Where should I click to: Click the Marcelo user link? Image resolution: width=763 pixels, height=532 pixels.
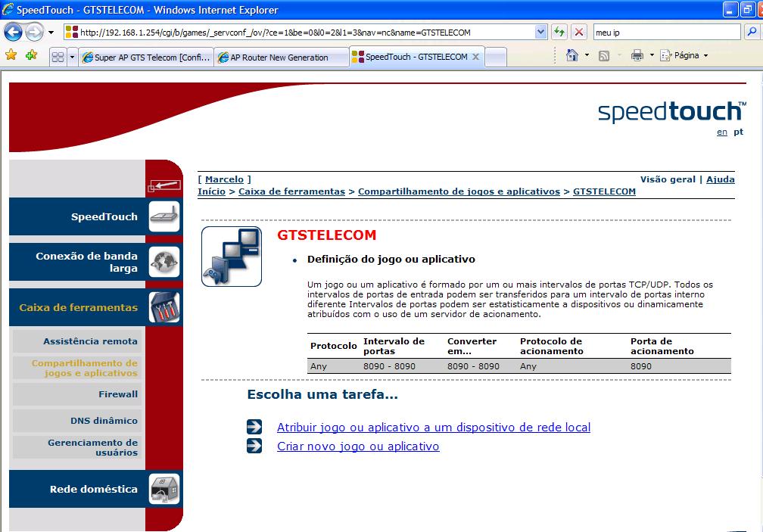point(224,179)
